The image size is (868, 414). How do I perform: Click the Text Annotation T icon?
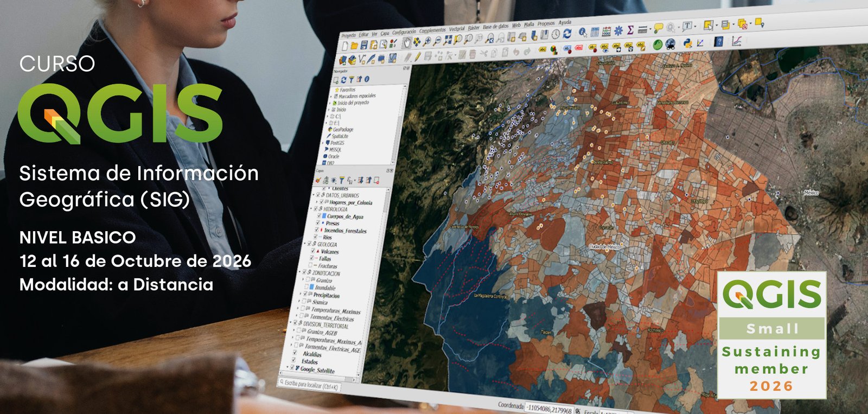pos(687,27)
